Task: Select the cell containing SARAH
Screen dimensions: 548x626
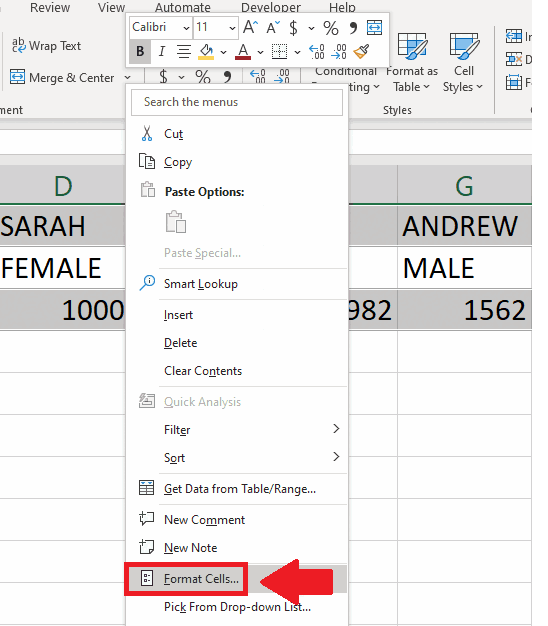Action: (x=63, y=226)
